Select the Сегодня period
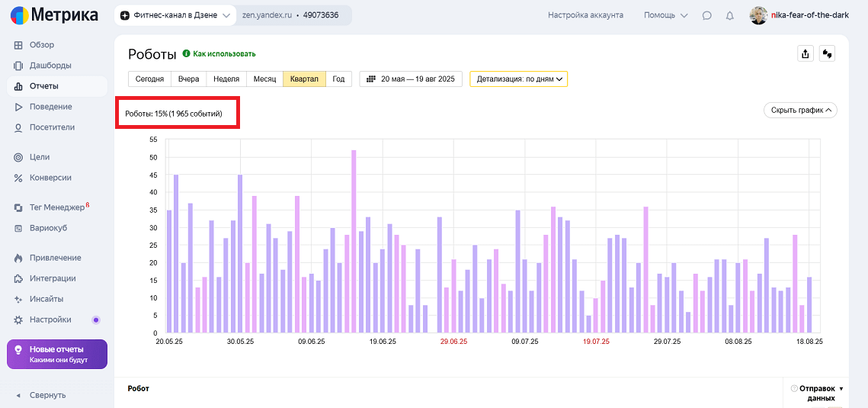 coord(149,79)
